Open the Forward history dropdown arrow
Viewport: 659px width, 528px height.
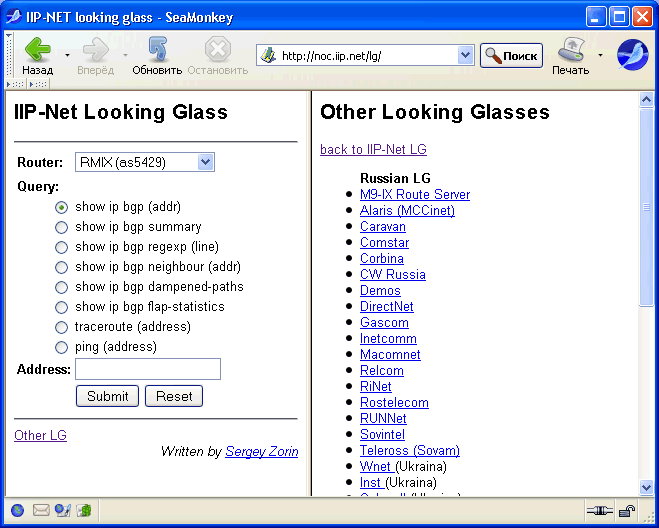125,55
